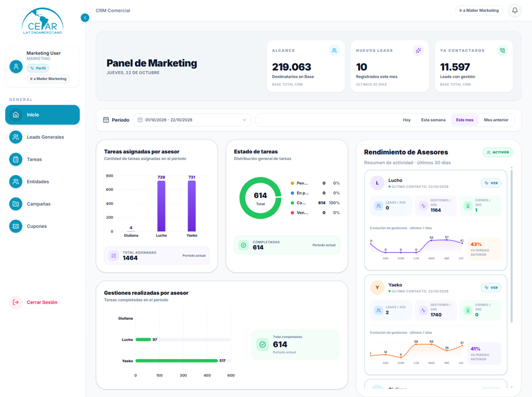The height and width of the screenshot is (397, 532).
Task: Click the Cerrar Sesión logout icon
Action: pyautogui.click(x=15, y=302)
